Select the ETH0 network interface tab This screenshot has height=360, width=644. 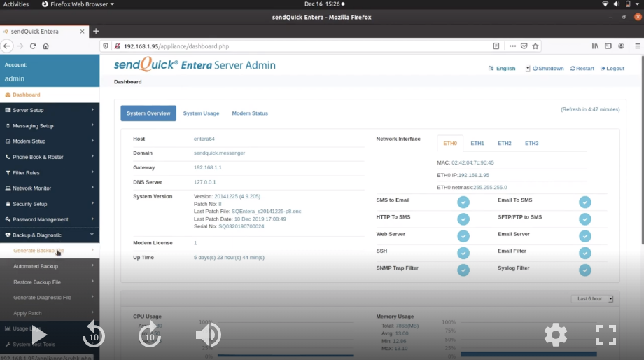[450, 144]
